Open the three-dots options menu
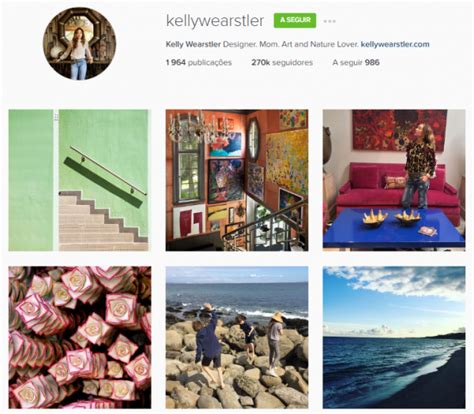Viewport: 474px width, 414px height. [329, 21]
